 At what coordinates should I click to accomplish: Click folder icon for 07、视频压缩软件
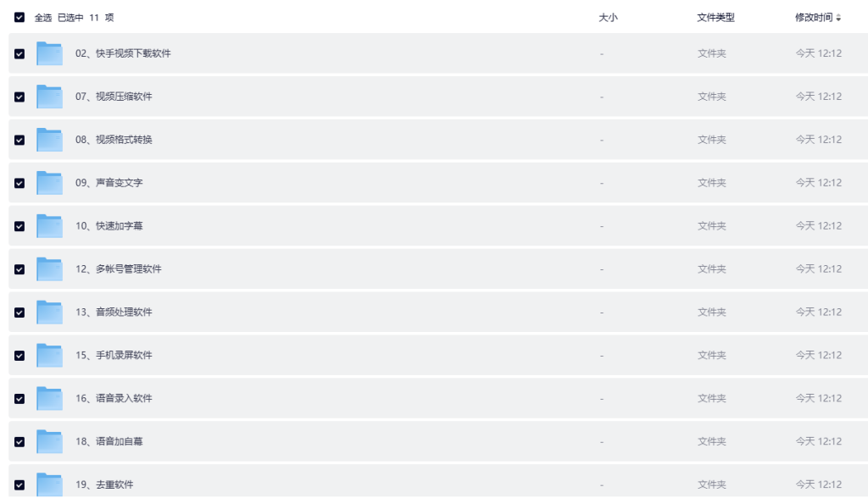49,97
